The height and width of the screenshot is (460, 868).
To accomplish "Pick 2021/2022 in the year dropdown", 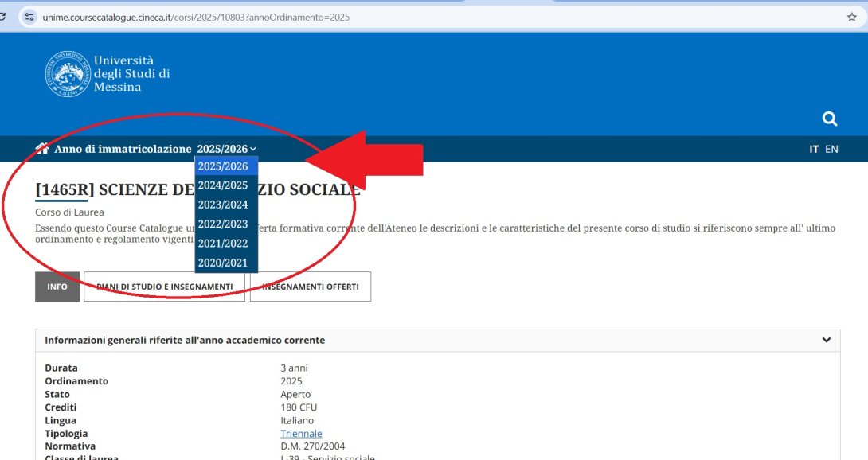I will [223, 243].
